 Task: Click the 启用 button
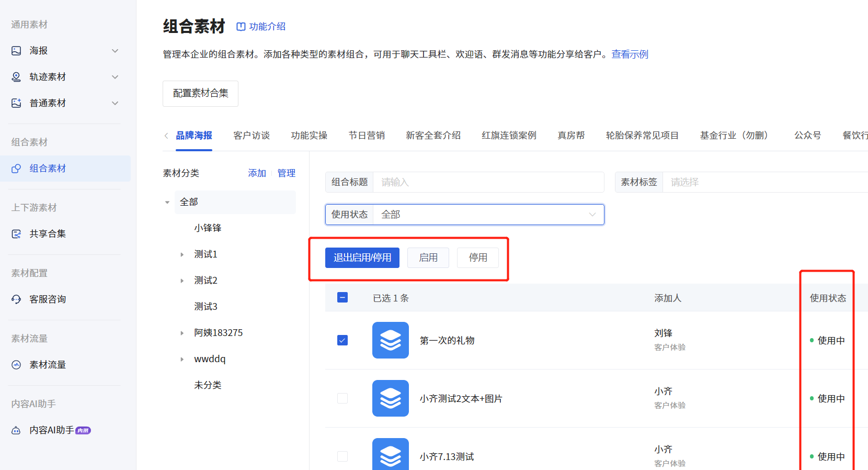428,258
